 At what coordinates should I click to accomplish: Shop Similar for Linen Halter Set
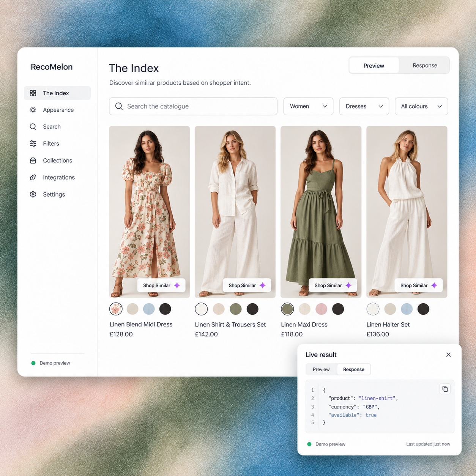[x=419, y=285]
